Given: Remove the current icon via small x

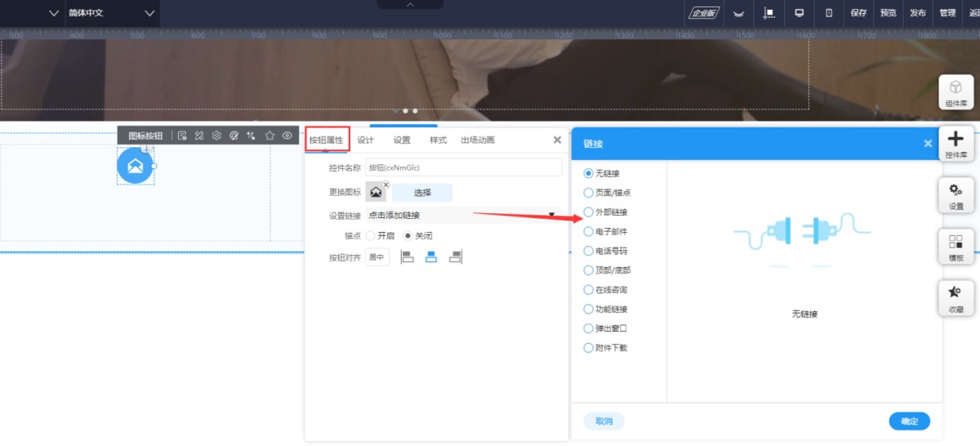Looking at the screenshot, I should [386, 185].
